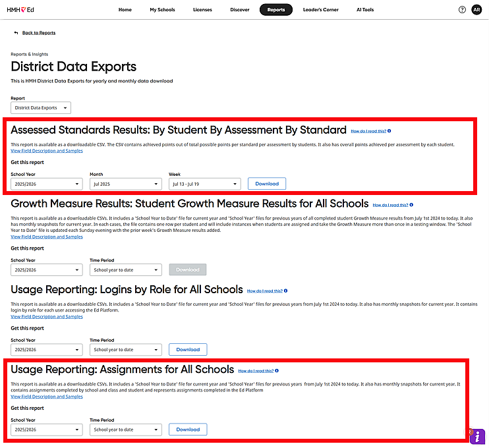The width and height of the screenshot is (489, 448).
Task: Open the Week dropdown showing Jul 13 - Jul 19
Action: pyautogui.click(x=205, y=184)
